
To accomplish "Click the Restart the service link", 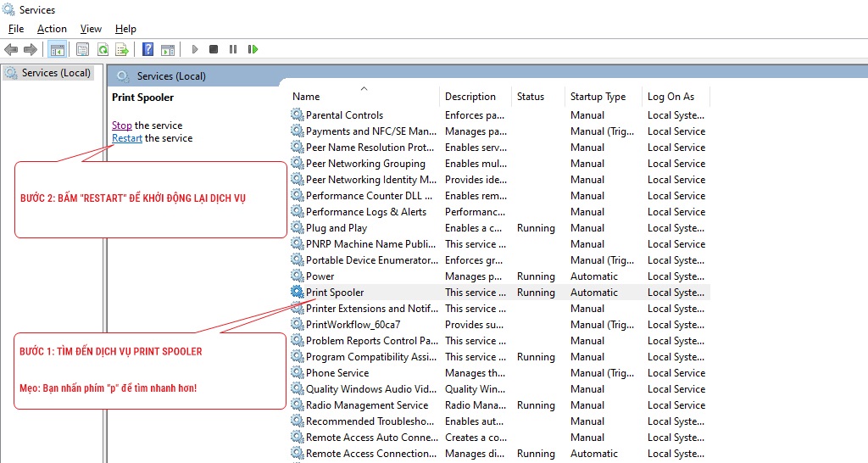I will click(x=127, y=138).
